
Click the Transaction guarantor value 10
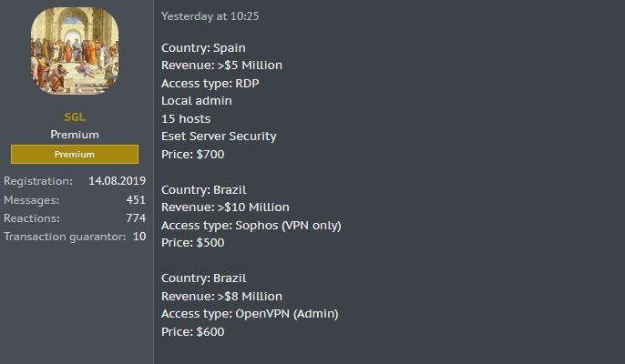(x=139, y=237)
